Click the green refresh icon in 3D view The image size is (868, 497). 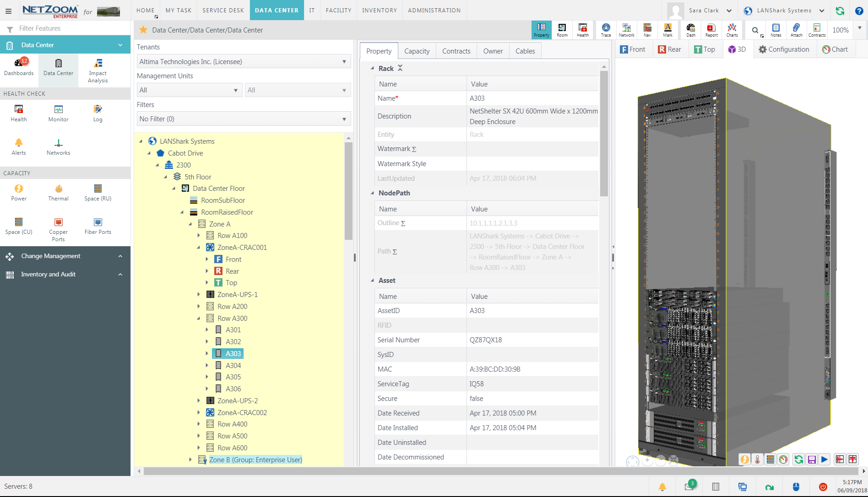pyautogui.click(x=799, y=459)
